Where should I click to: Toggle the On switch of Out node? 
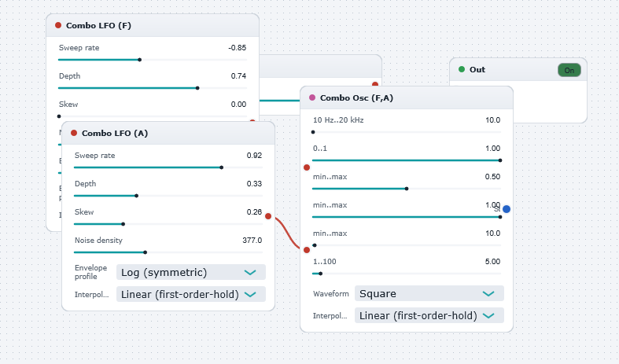pyautogui.click(x=569, y=70)
